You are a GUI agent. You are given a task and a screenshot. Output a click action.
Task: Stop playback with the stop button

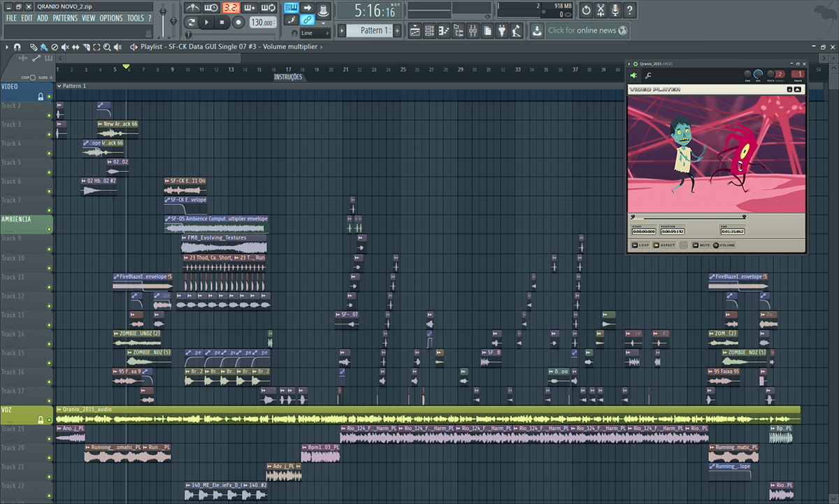222,22
